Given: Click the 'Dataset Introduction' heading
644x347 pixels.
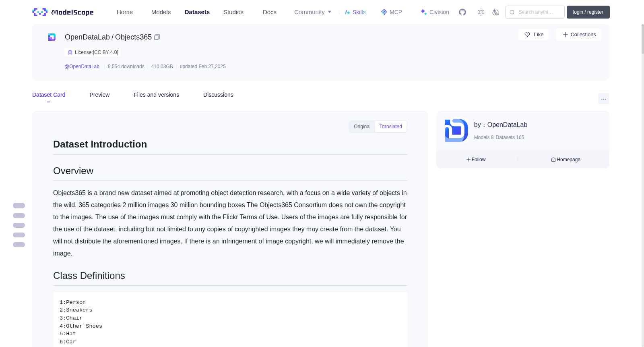Looking at the screenshot, I should pos(100,144).
